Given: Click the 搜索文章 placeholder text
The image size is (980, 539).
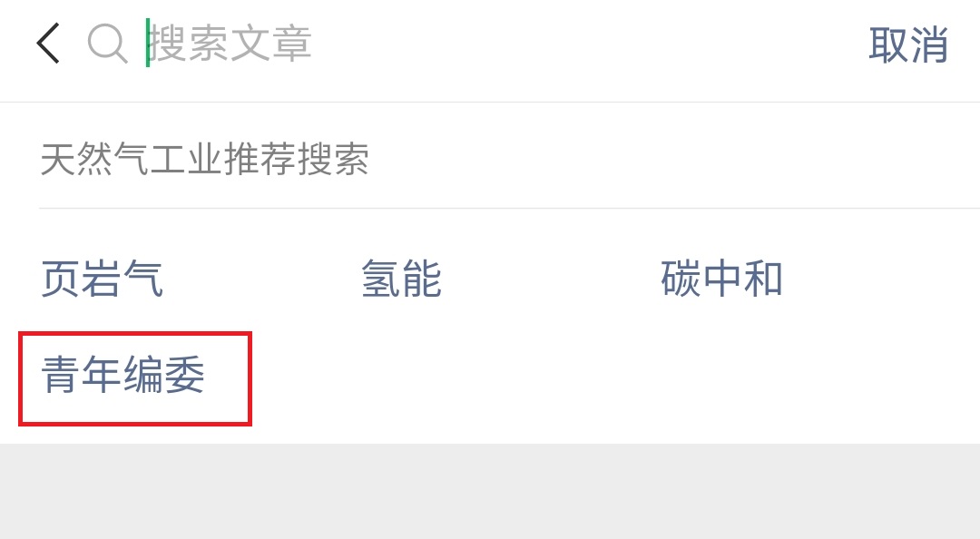Looking at the screenshot, I should point(230,44).
